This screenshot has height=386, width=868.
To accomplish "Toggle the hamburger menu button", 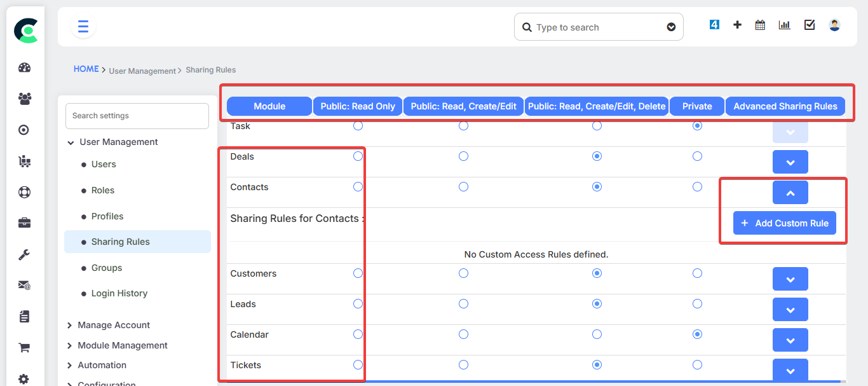I will (x=83, y=27).
